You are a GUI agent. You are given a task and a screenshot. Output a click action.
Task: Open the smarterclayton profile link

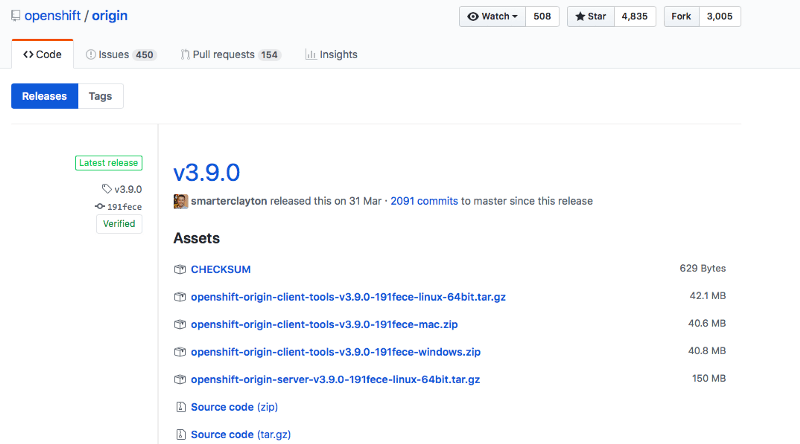pyautogui.click(x=229, y=201)
